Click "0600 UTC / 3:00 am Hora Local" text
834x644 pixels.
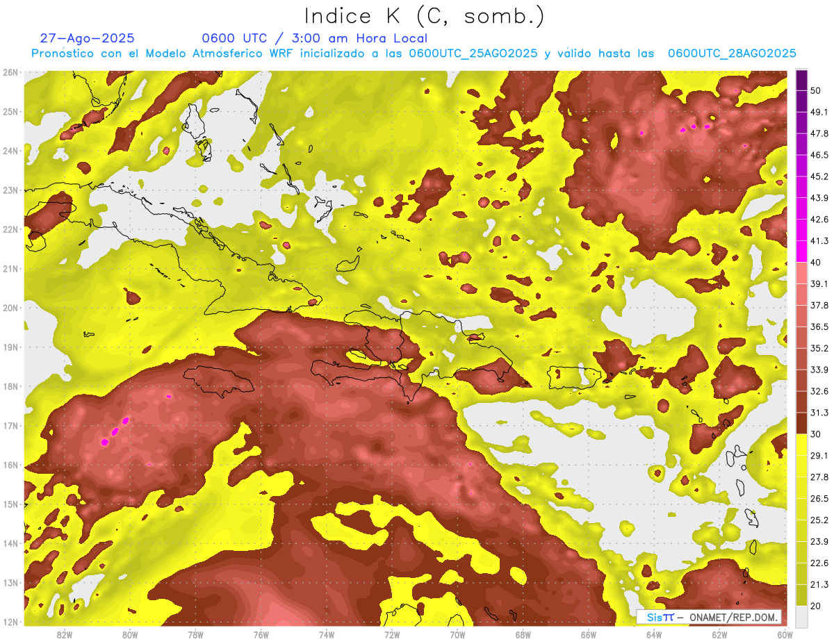pyautogui.click(x=314, y=38)
